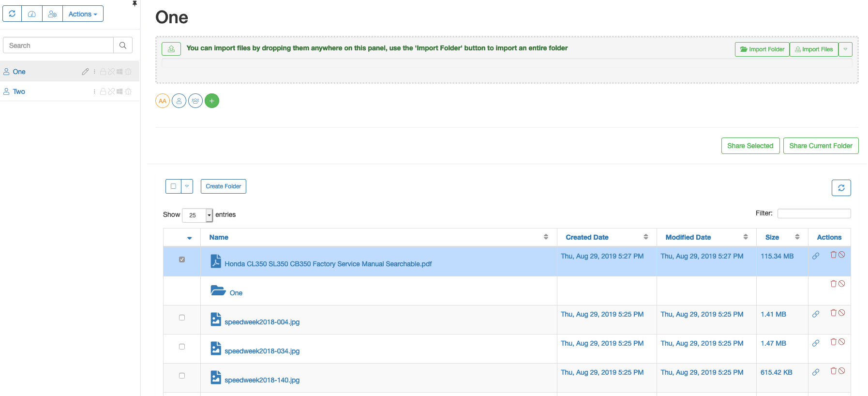Click the sort caret in the first table column header

[x=190, y=238]
